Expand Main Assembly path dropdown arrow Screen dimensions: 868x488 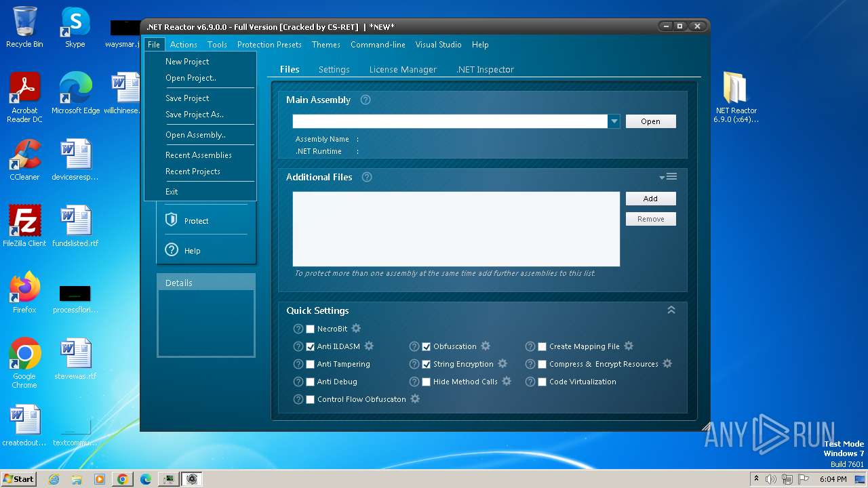pyautogui.click(x=614, y=121)
